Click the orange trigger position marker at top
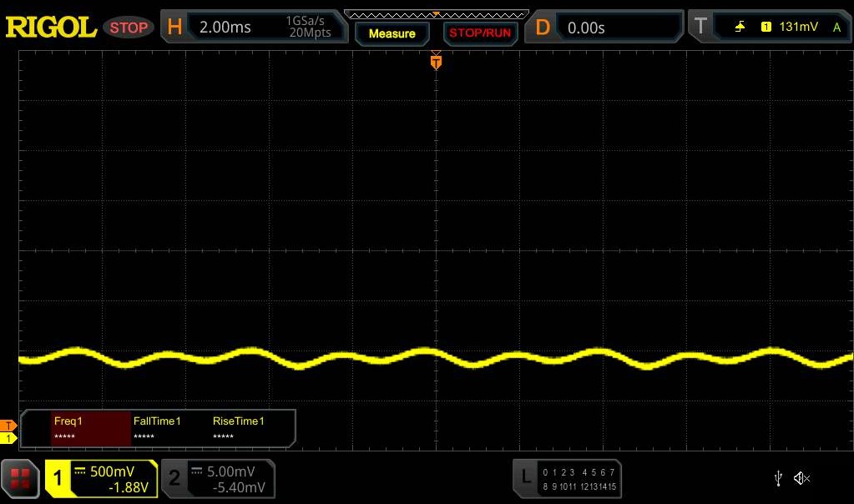This screenshot has height=504, width=854. (435, 62)
